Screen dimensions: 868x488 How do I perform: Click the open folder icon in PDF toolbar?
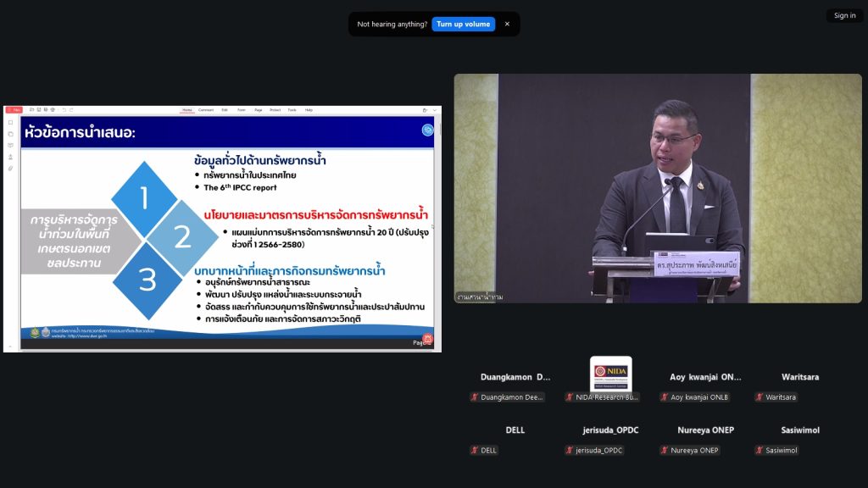pyautogui.click(x=31, y=109)
